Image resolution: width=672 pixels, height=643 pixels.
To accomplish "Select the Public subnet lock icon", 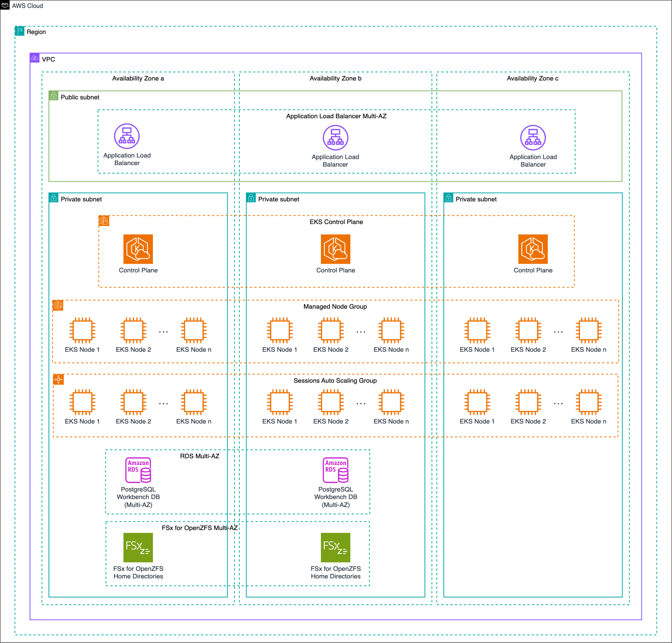I will click(54, 96).
